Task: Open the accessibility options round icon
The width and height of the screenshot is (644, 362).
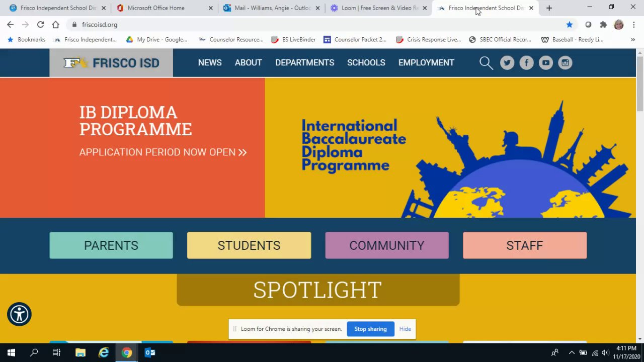Action: [19, 314]
